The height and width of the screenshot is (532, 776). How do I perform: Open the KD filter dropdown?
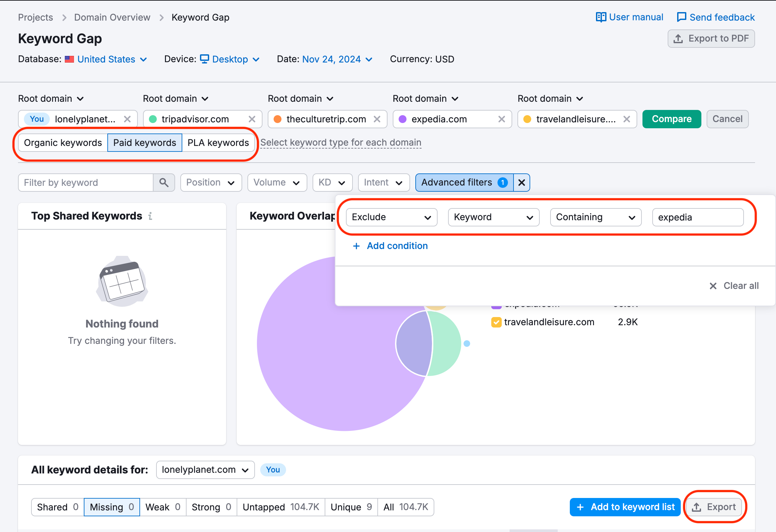coord(333,183)
